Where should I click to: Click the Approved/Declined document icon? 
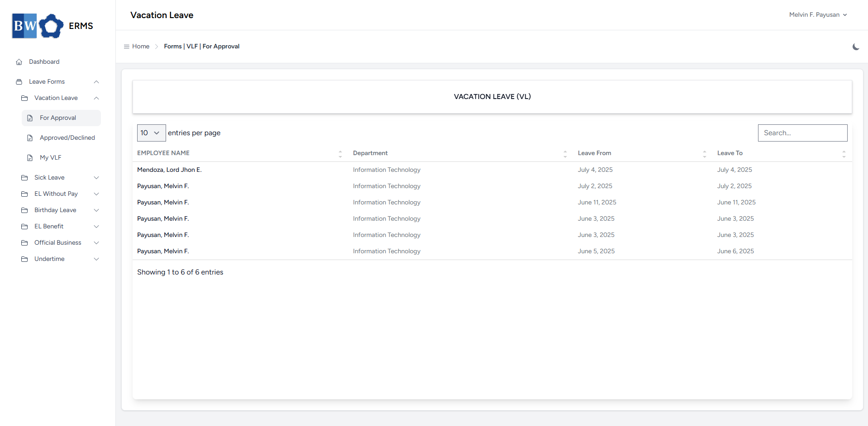[30, 138]
